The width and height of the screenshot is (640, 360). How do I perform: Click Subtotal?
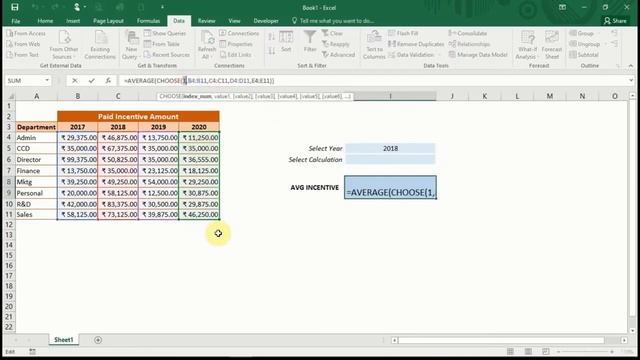pos(584,55)
